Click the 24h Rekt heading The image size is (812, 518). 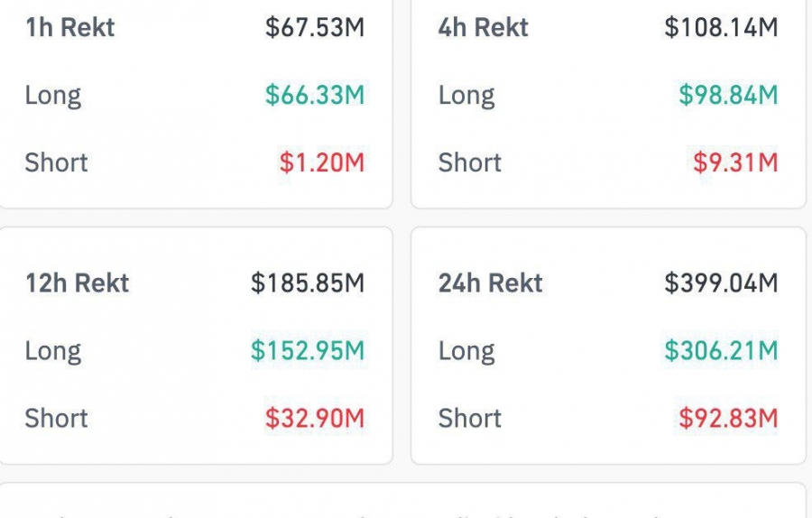point(491,283)
